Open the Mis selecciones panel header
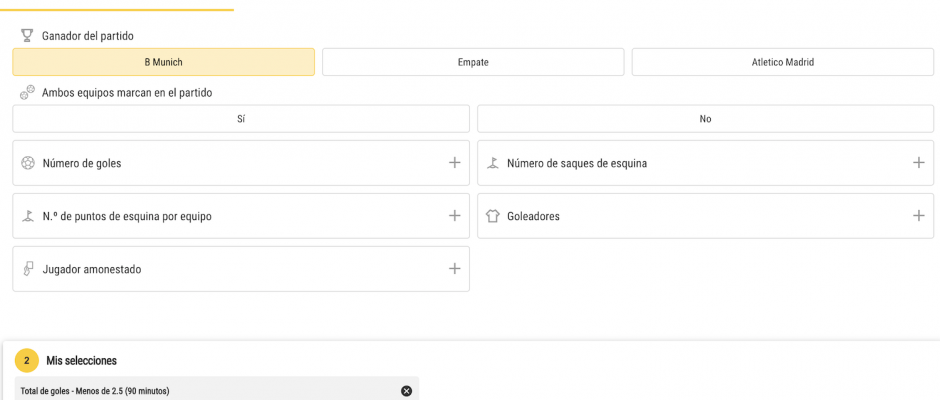Screen dimensions: 940x400 [x=82, y=361]
